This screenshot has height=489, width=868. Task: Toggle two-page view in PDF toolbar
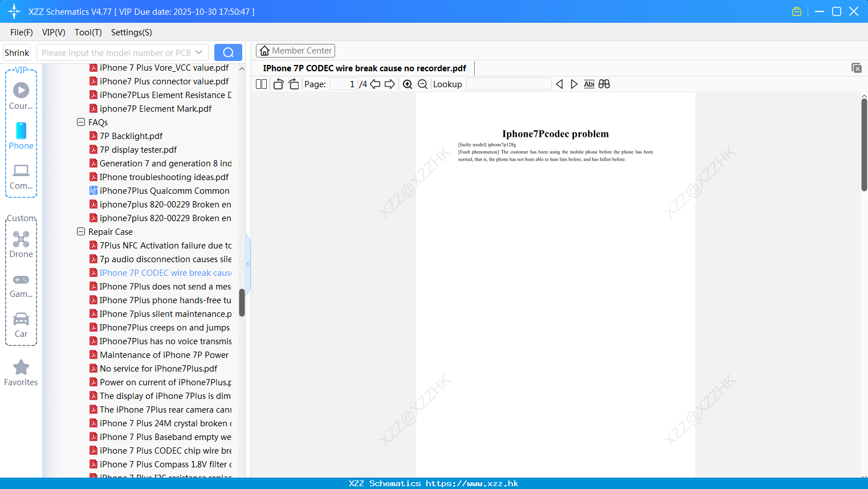[x=262, y=84]
